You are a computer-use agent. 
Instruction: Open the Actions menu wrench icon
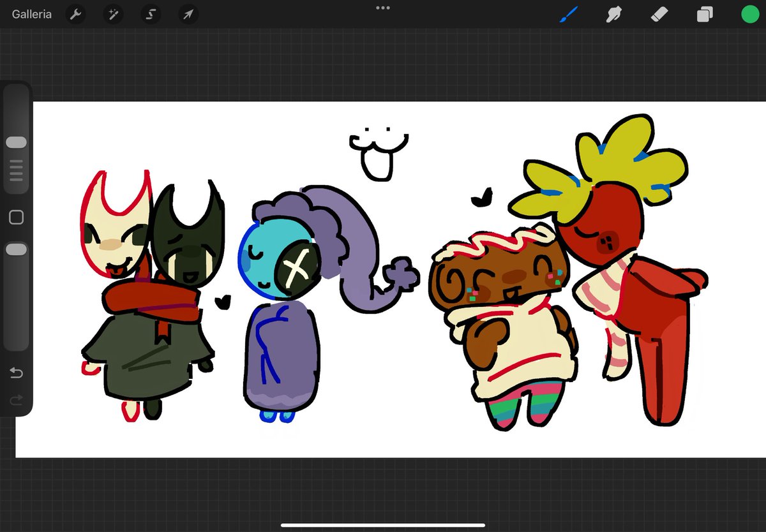point(76,14)
